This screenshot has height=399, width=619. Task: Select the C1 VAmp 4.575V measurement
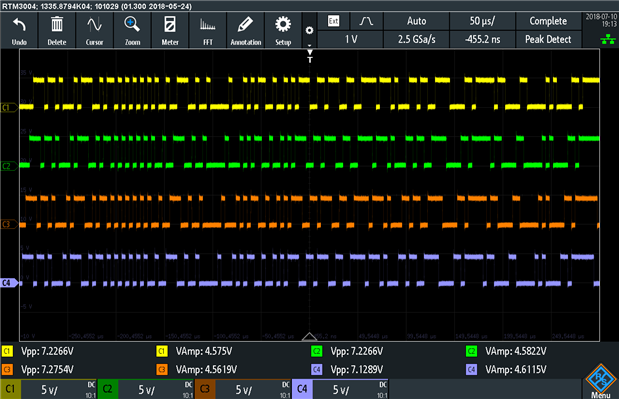coord(194,351)
